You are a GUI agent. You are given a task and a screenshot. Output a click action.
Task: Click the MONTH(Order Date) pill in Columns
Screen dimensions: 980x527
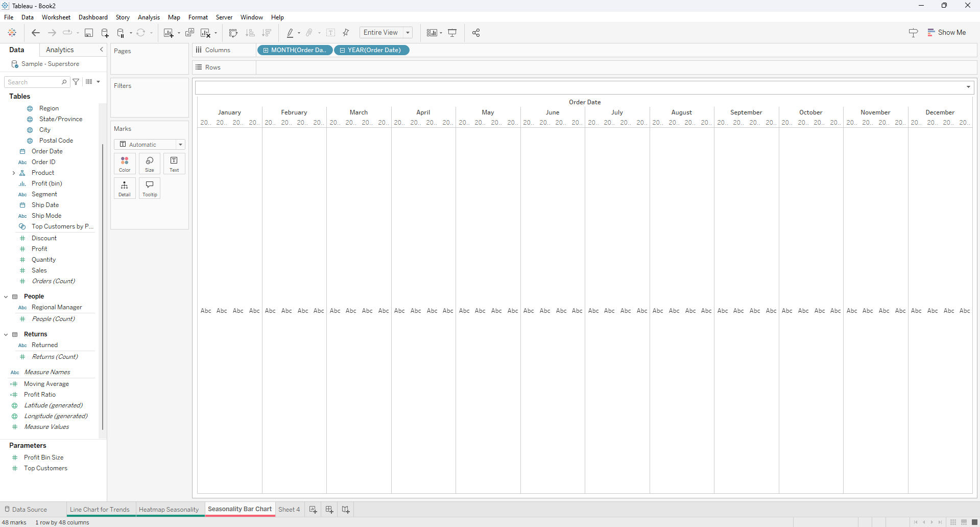click(x=295, y=50)
